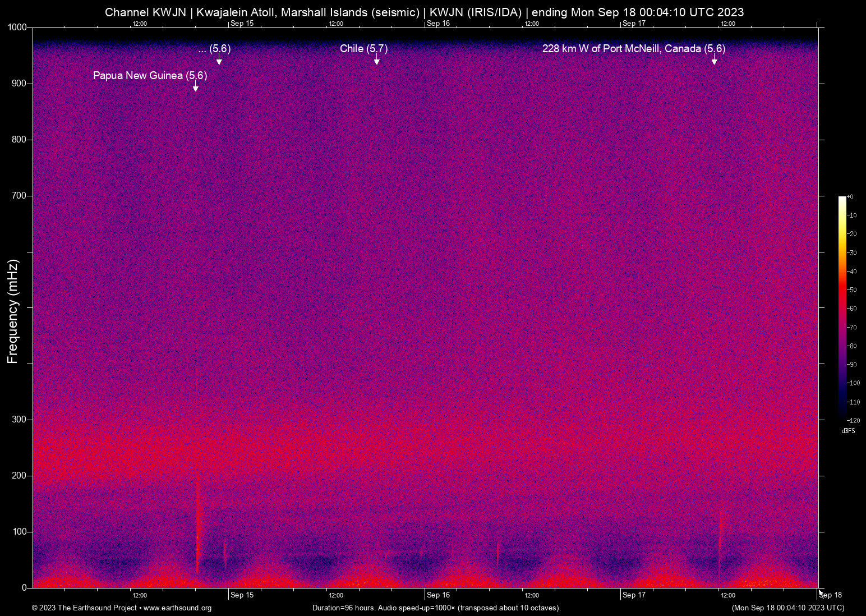Image resolution: width=866 pixels, height=616 pixels.
Task: Click the Sep 16 date label
Action: pyautogui.click(x=438, y=595)
